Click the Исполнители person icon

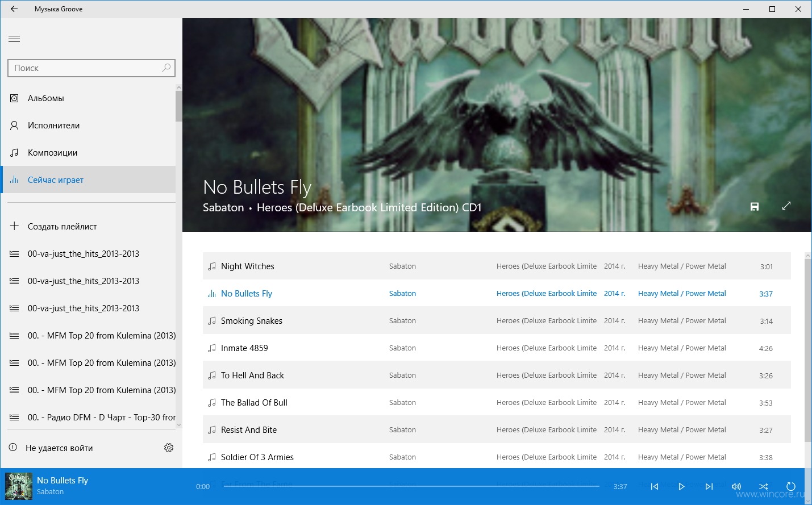(x=14, y=126)
